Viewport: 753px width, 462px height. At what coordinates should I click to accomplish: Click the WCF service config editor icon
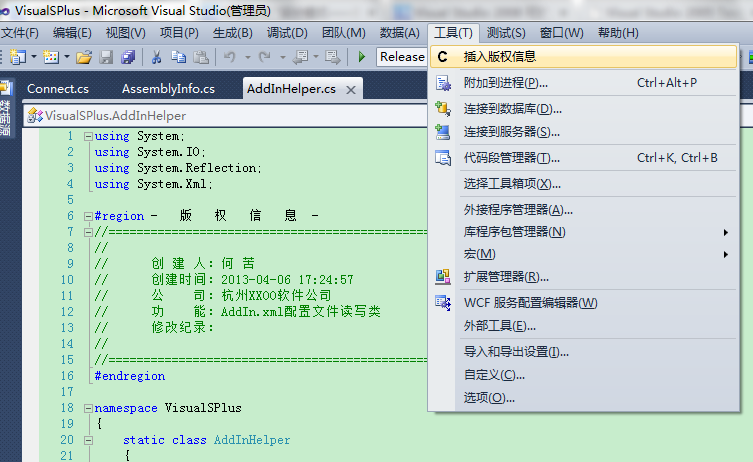click(x=443, y=303)
